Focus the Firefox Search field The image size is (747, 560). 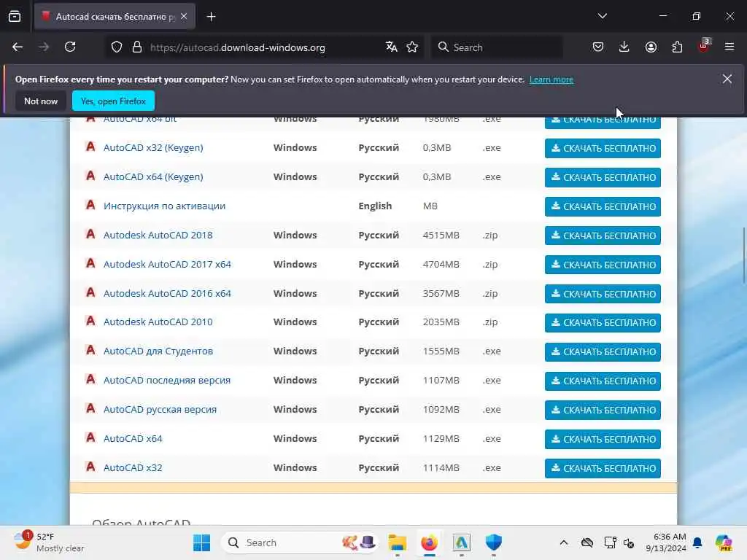[496, 47]
